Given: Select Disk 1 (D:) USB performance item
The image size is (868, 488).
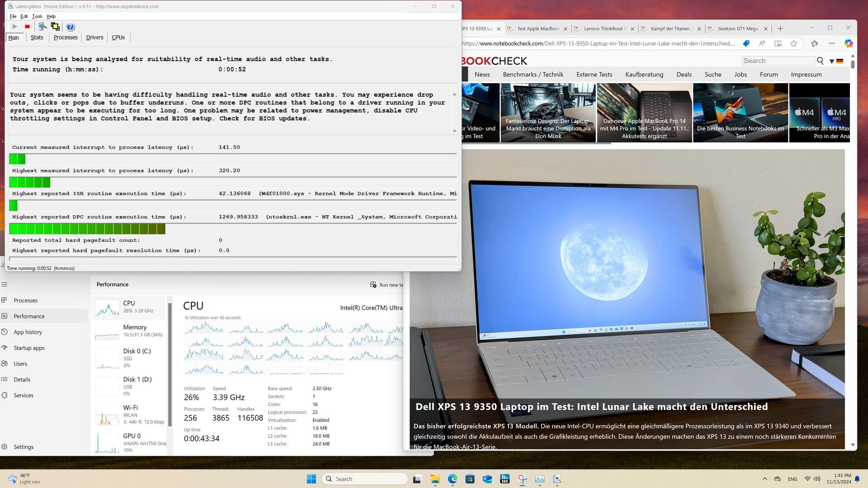Looking at the screenshot, I should click(x=129, y=386).
